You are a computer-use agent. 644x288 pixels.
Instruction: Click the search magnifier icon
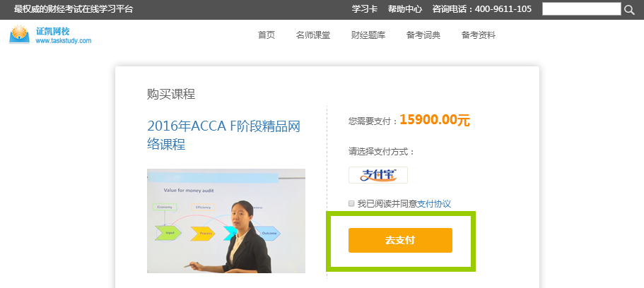point(629,9)
